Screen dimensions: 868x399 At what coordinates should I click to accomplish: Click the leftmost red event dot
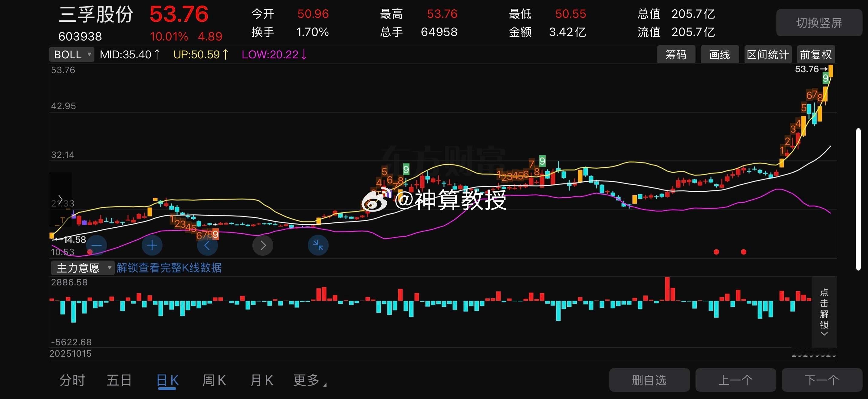click(x=90, y=252)
